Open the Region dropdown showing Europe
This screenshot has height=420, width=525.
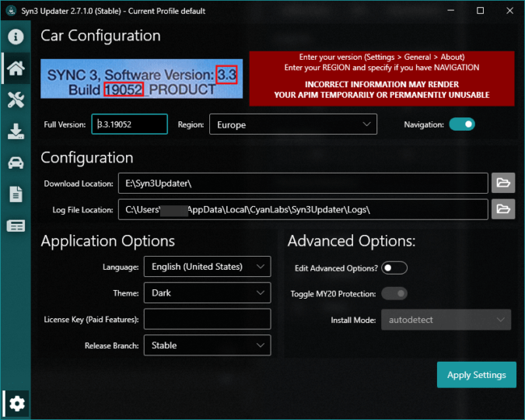293,124
